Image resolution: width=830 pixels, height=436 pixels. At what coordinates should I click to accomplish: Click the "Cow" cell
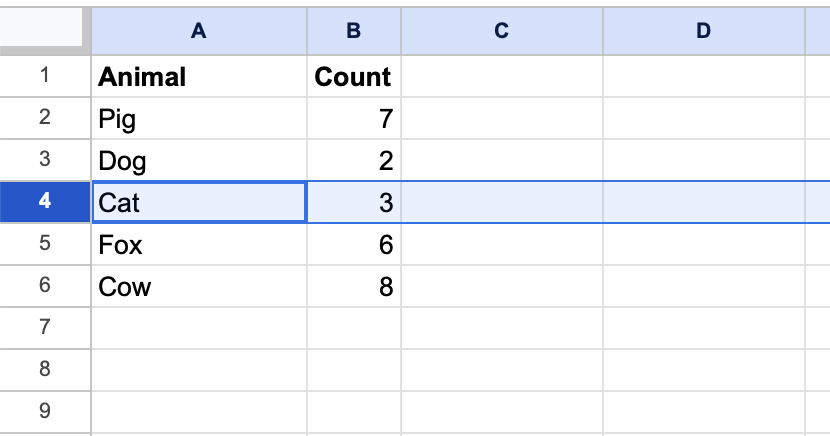pos(198,287)
